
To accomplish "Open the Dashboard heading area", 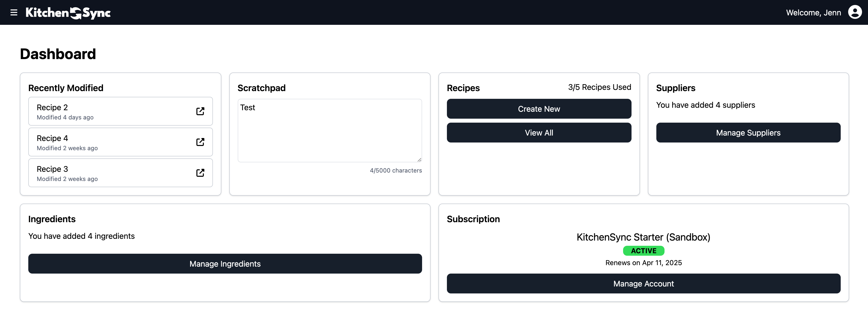I will (58, 54).
